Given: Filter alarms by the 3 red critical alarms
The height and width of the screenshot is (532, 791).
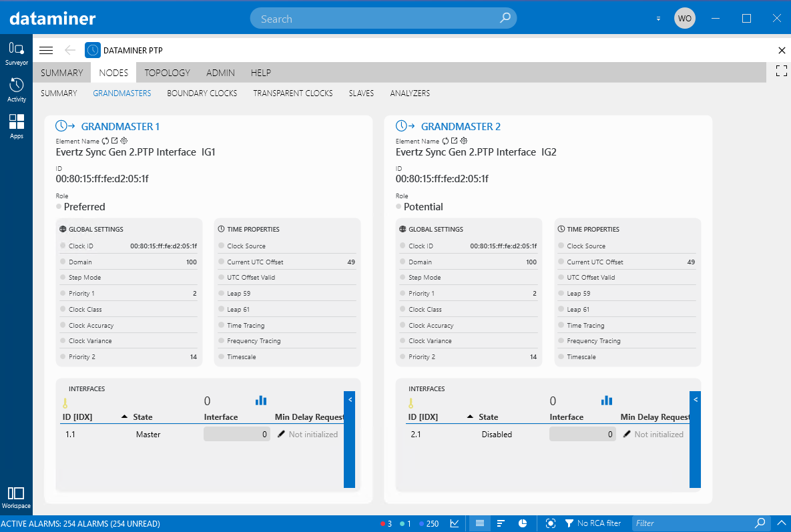Looking at the screenshot, I should [x=386, y=523].
